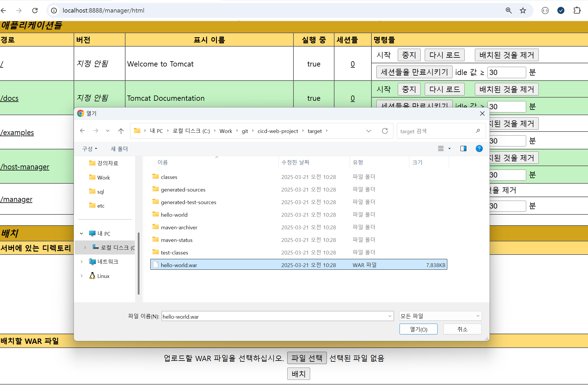Click the 새 폴더 toolbar item
588x386 pixels.
coord(119,149)
